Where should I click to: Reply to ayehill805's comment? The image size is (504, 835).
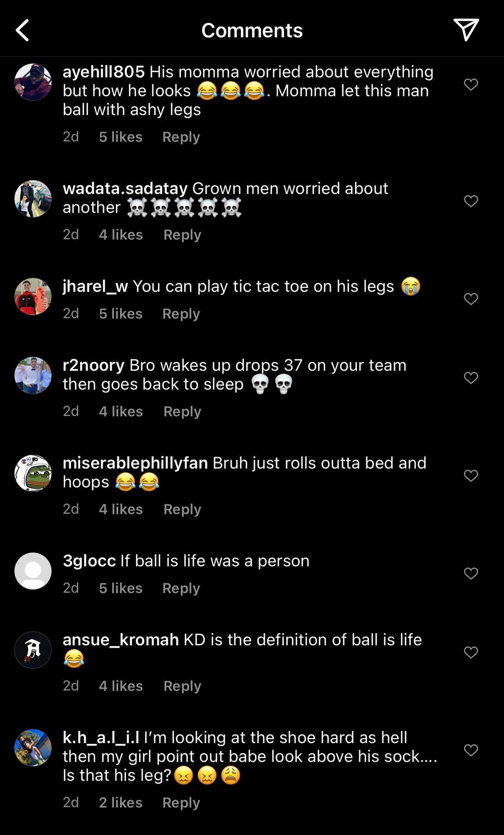tap(181, 137)
